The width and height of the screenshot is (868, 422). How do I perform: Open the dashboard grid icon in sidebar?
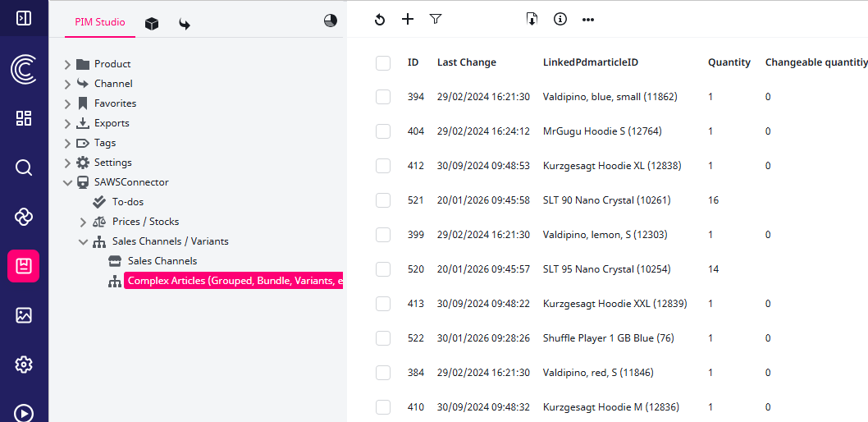(x=24, y=118)
